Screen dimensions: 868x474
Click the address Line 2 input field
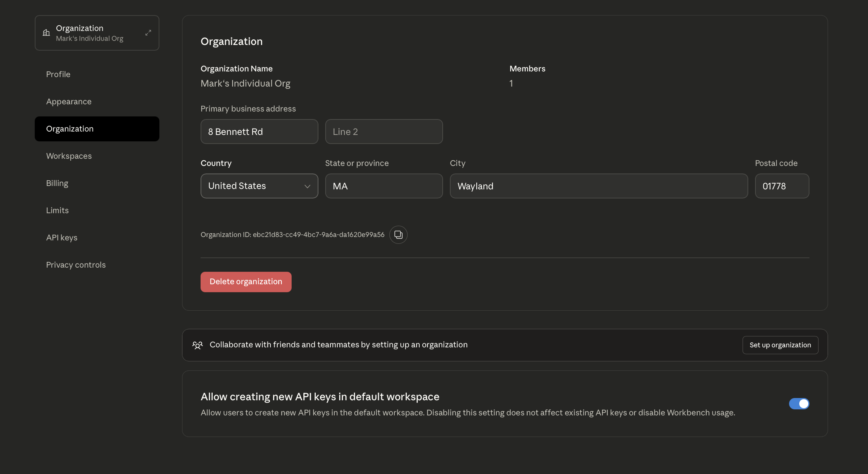tap(384, 132)
